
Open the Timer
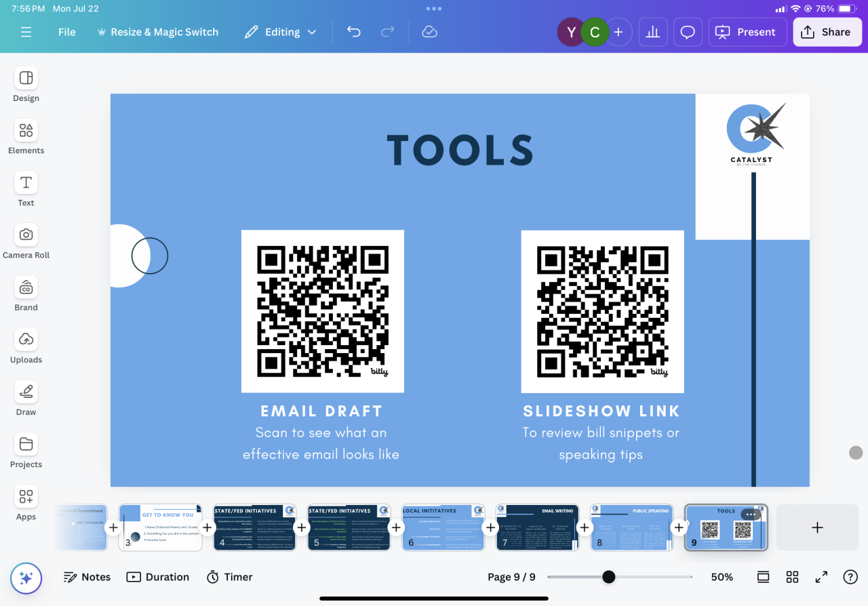tap(230, 577)
